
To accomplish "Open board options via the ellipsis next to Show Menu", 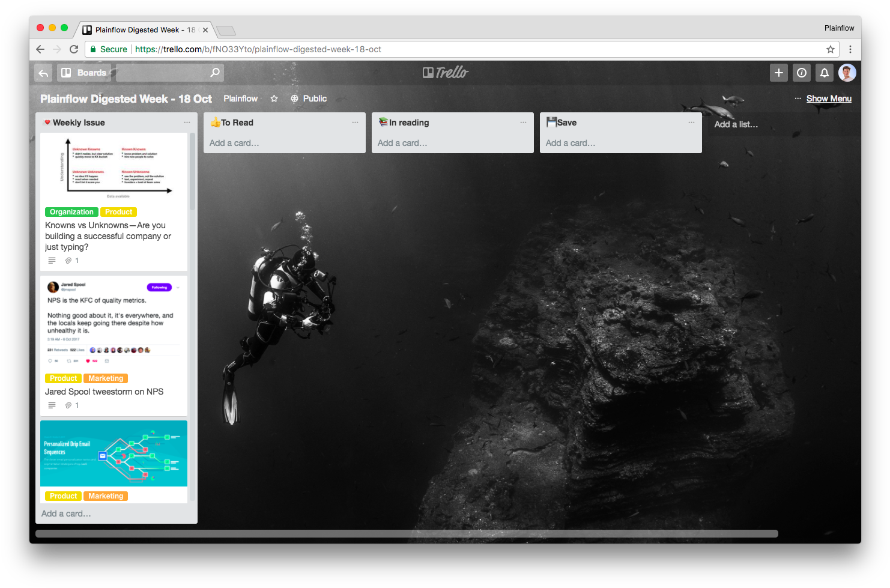I will (798, 98).
